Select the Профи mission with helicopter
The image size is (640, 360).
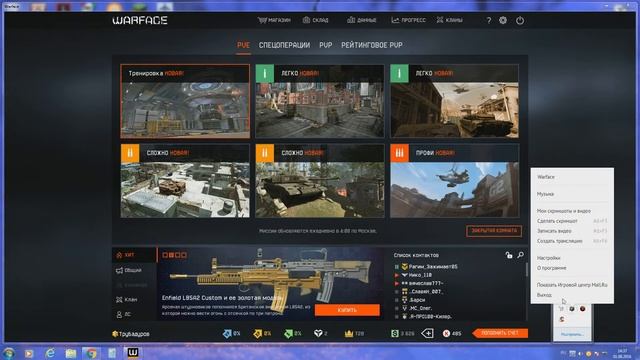coord(454,181)
